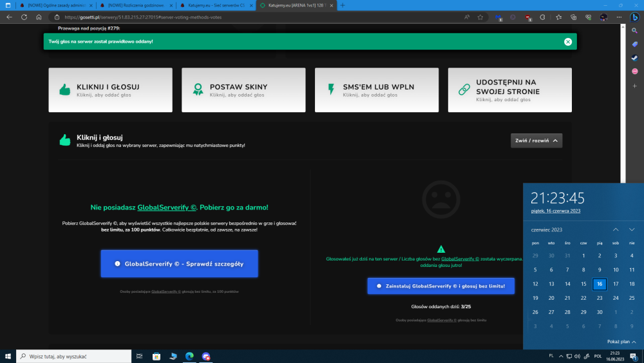View site information lock icon
This screenshot has height=363, width=644.
[x=57, y=17]
